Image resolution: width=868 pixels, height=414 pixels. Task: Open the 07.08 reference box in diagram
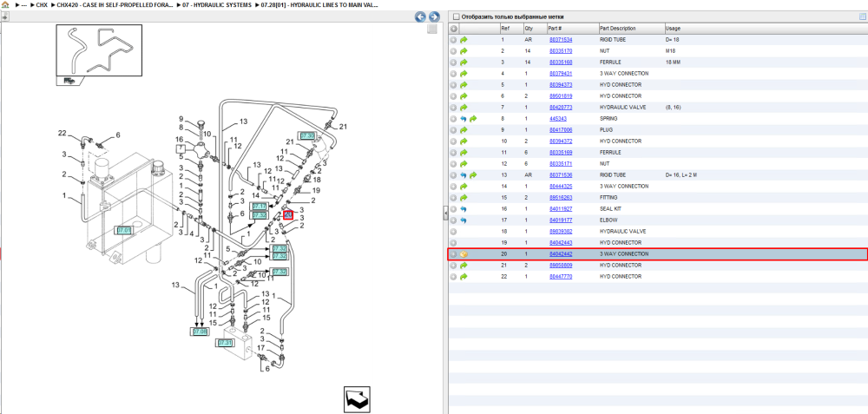click(x=200, y=332)
